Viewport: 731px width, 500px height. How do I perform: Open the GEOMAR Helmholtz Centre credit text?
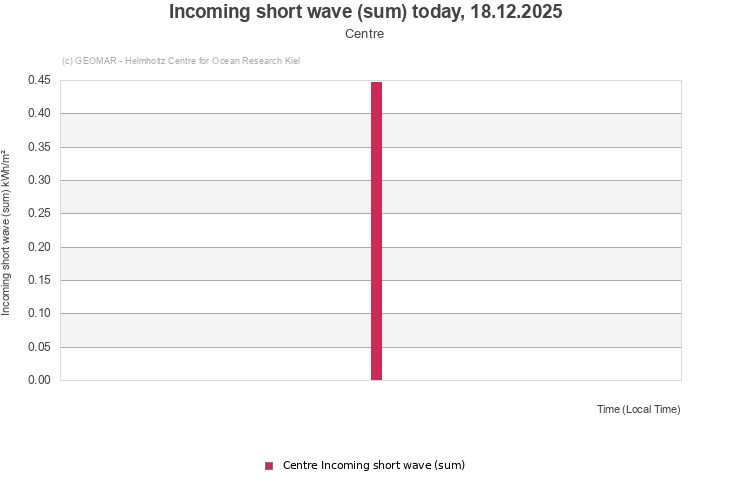pyautogui.click(x=180, y=61)
